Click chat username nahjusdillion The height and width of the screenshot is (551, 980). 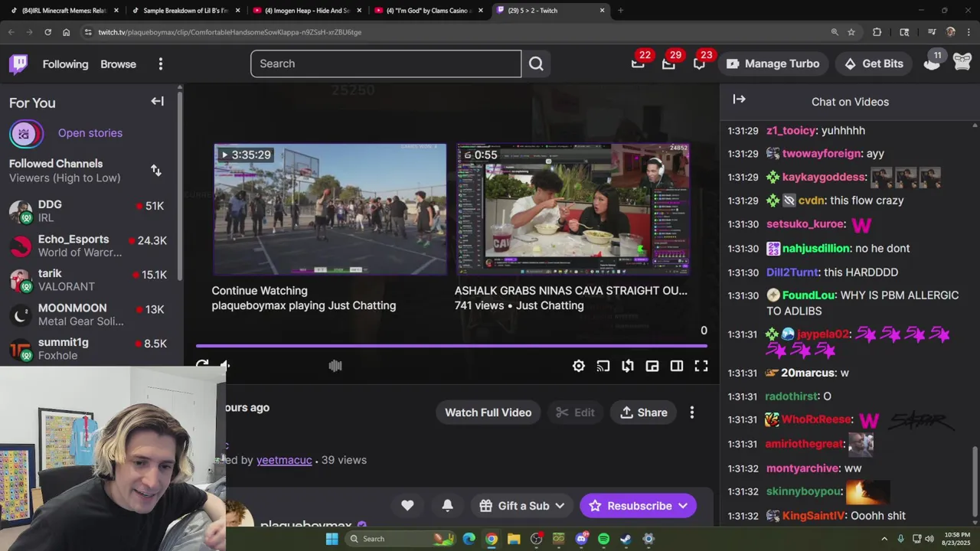815,249
